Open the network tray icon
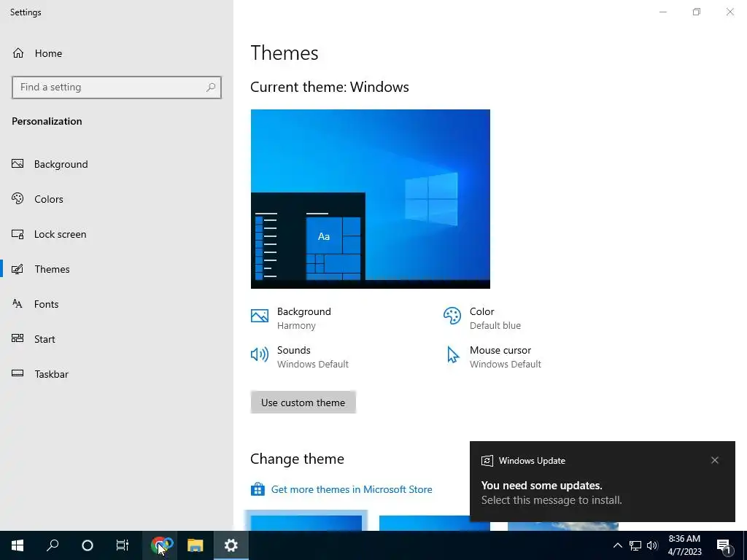 635,545
